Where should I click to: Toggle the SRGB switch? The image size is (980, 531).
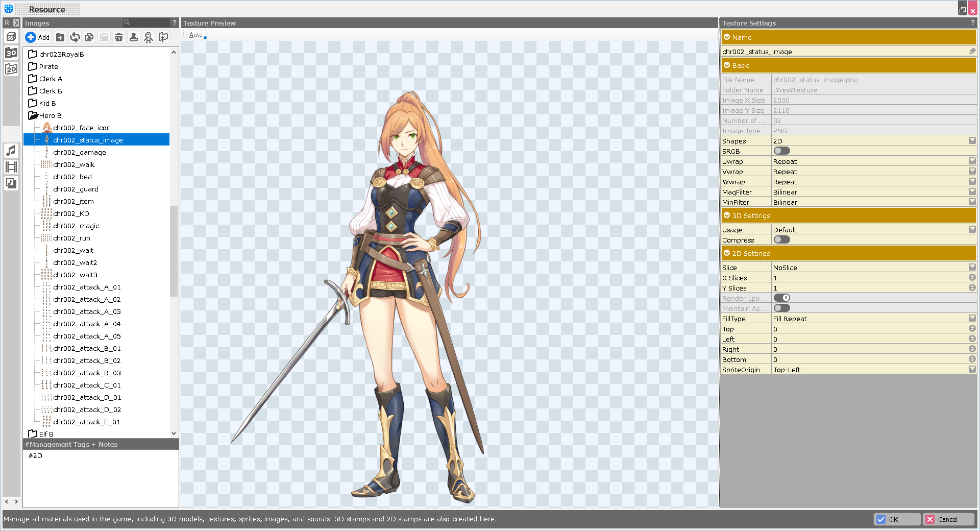[781, 151]
